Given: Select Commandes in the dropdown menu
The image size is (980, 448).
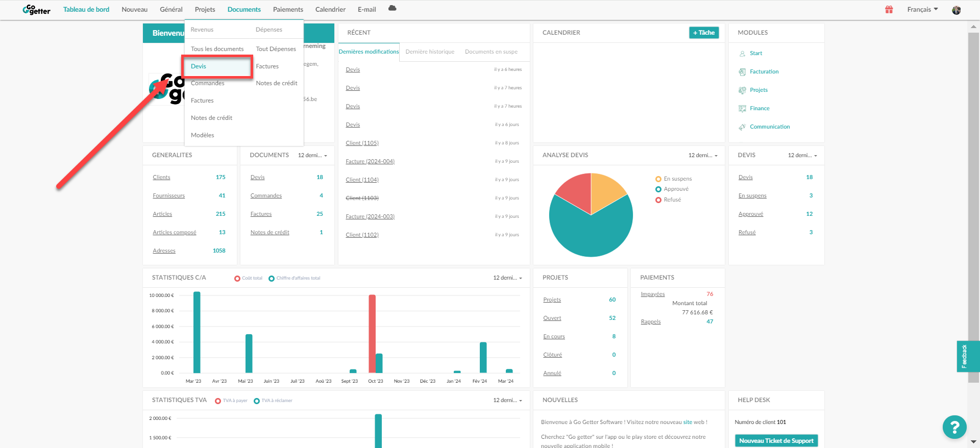Looking at the screenshot, I should coord(207,83).
